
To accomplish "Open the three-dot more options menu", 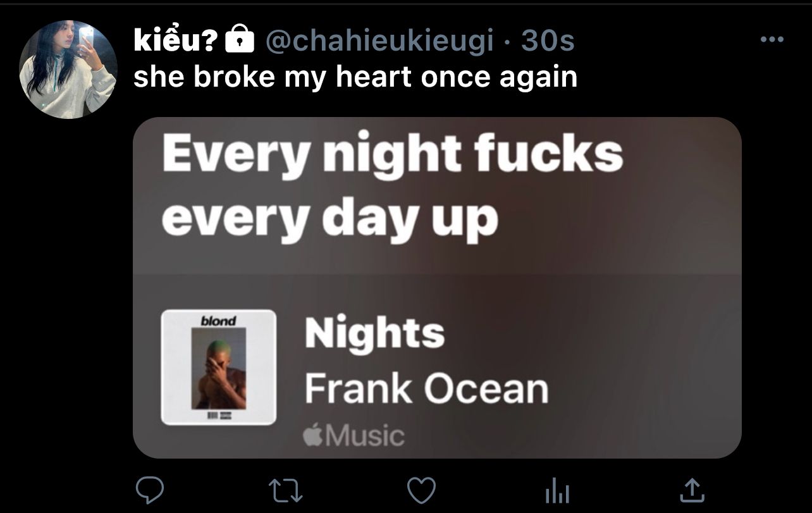I will tap(772, 40).
